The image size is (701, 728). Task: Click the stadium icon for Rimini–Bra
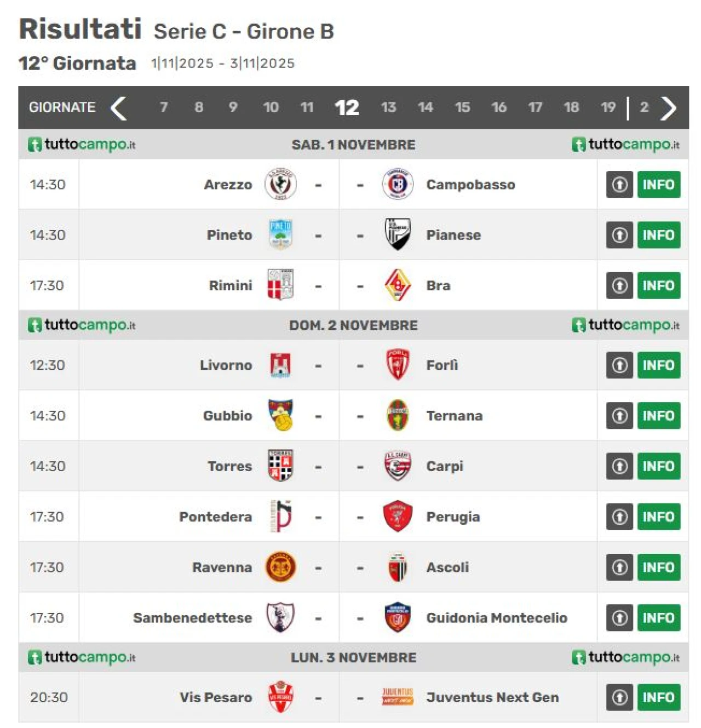click(x=619, y=285)
